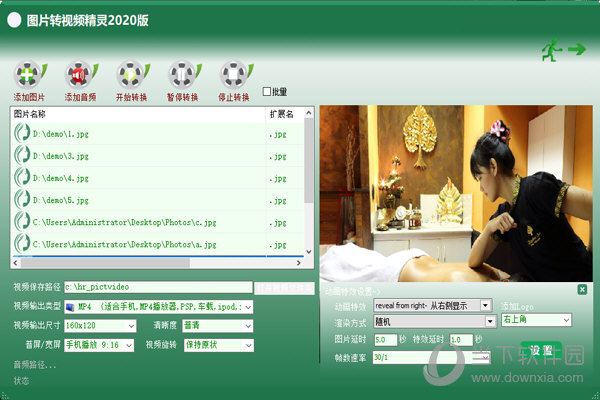Click the leaf icon beside D:\demo\3.jpg

point(22,155)
